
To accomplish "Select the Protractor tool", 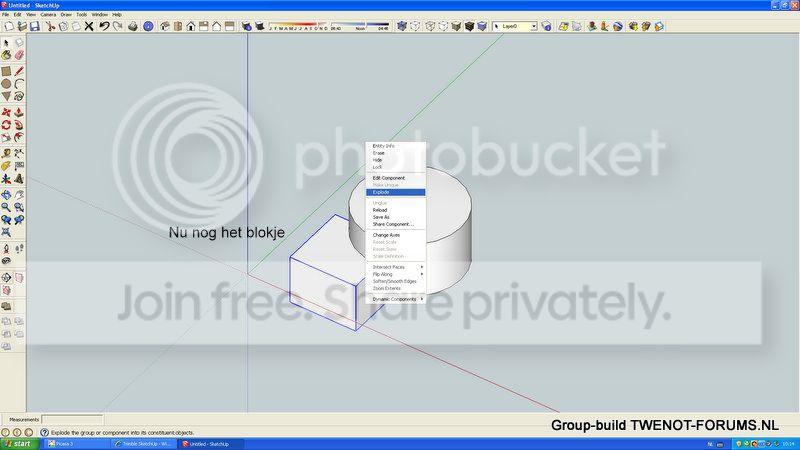I will tap(6, 166).
